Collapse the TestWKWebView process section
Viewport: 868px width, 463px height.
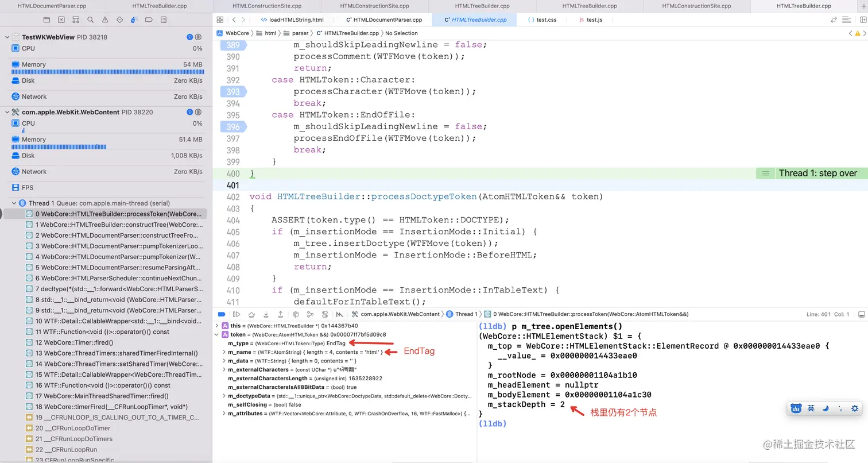click(x=7, y=37)
